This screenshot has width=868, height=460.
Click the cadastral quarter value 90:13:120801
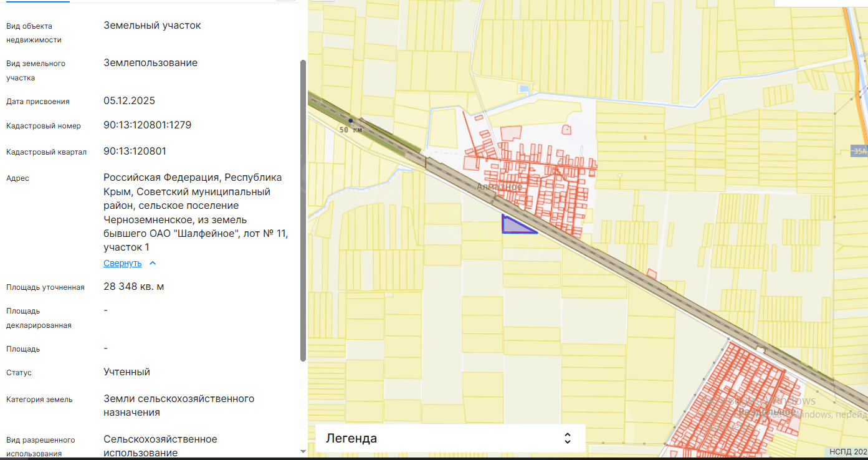coord(135,151)
